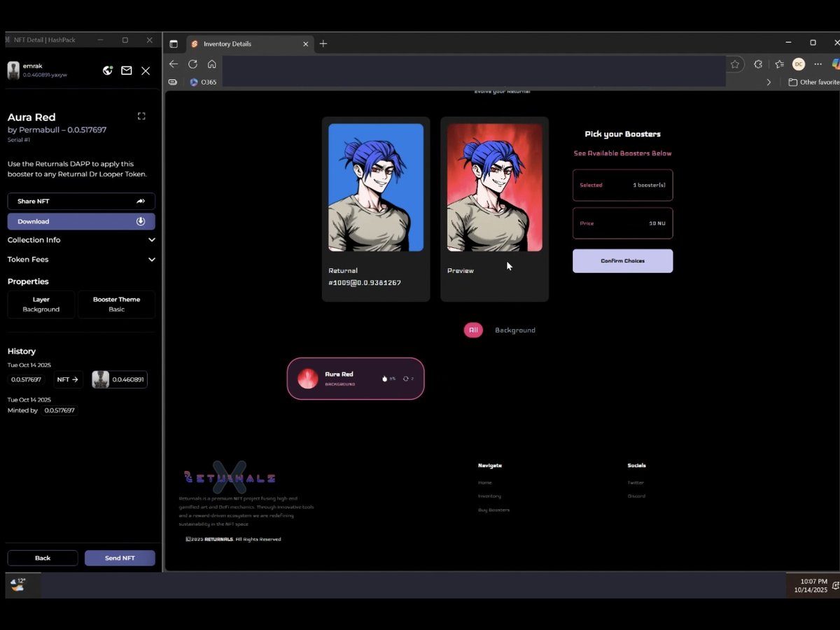Click the Layer Background property tile
The height and width of the screenshot is (630, 840).
click(x=41, y=304)
